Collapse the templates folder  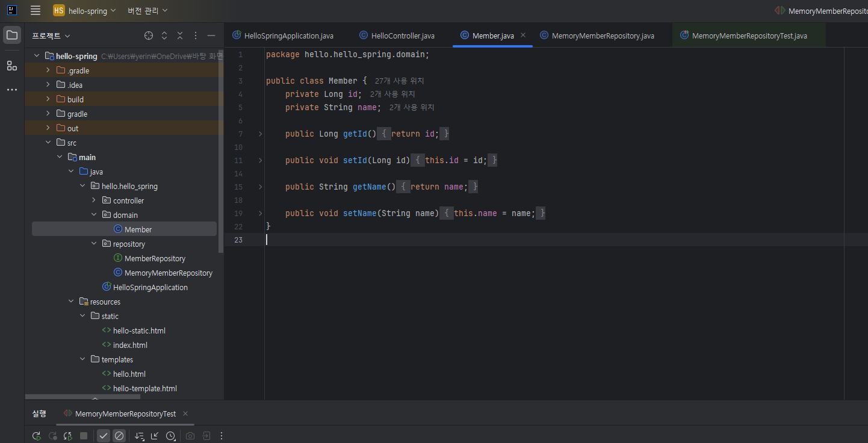pos(82,359)
